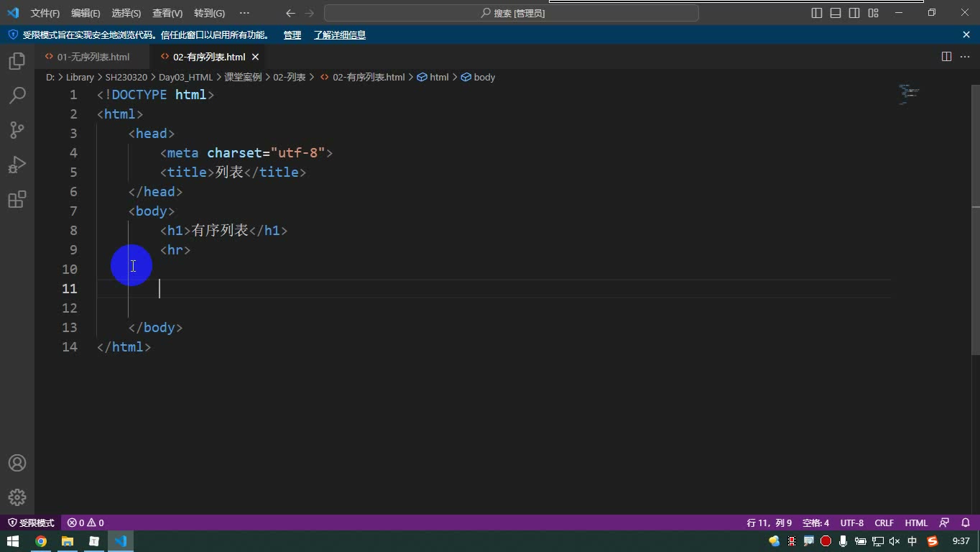Viewport: 980px width, 552px height.
Task: Expand the body breadcrumb symbol
Action: point(479,77)
